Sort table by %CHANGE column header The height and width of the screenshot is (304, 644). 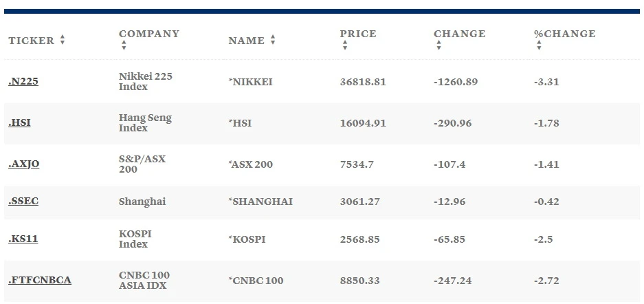pos(564,34)
